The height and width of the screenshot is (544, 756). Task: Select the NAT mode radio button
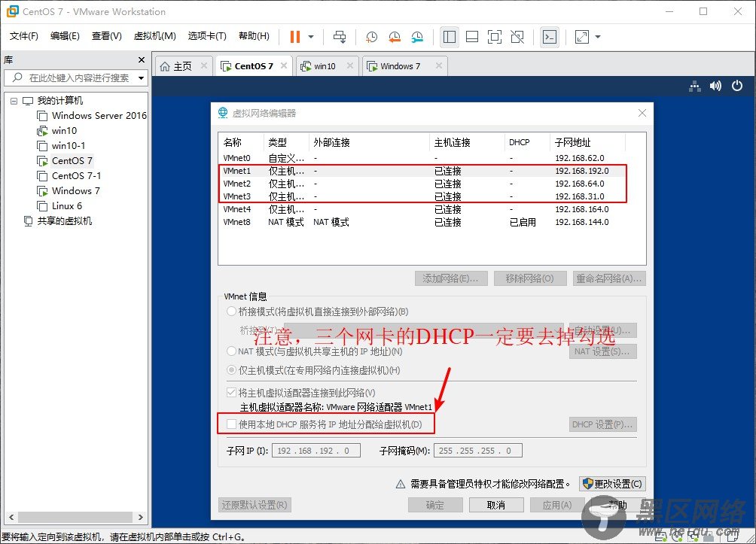point(231,351)
